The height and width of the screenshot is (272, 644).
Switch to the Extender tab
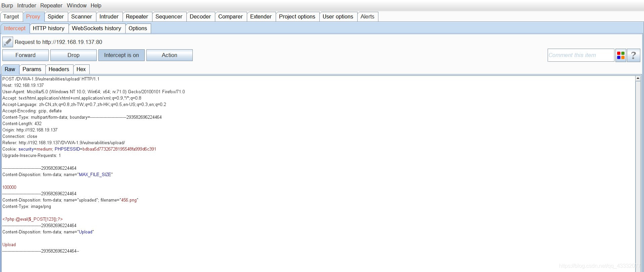click(261, 17)
